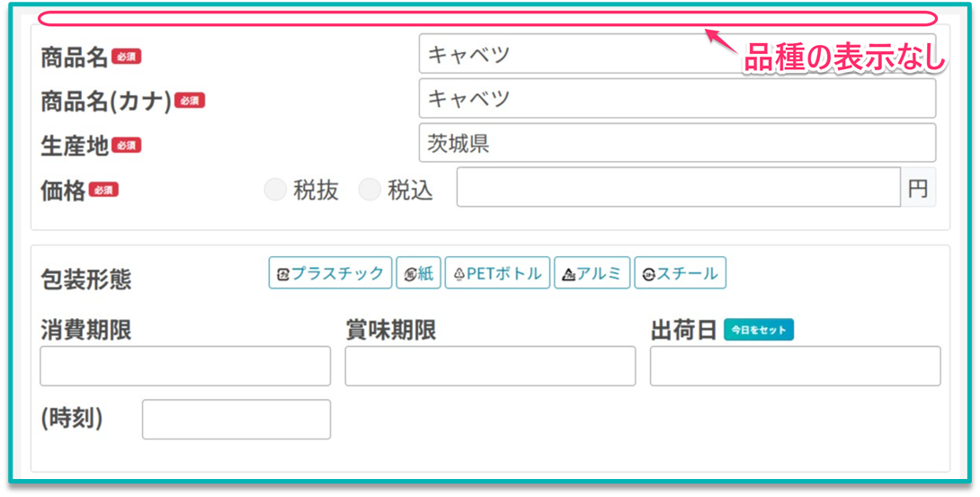Click the 品種の表示なし annotation text
Screen dimensions: 980x497
[x=844, y=59]
